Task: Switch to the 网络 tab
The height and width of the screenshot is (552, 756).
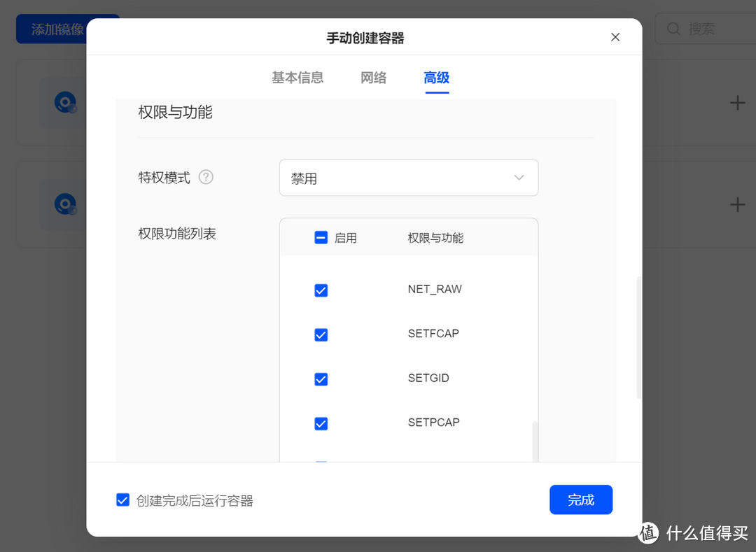Action: pyautogui.click(x=373, y=78)
